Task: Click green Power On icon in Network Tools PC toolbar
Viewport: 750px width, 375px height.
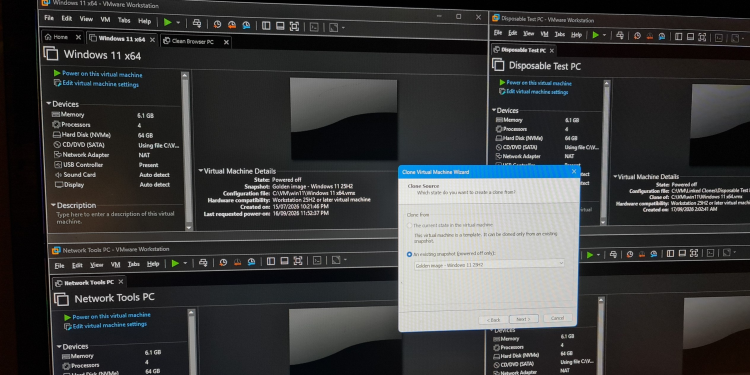Action: tap(176, 263)
